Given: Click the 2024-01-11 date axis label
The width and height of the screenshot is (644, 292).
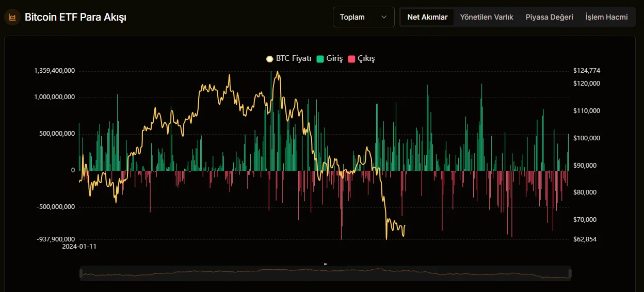Looking at the screenshot, I should [79, 247].
